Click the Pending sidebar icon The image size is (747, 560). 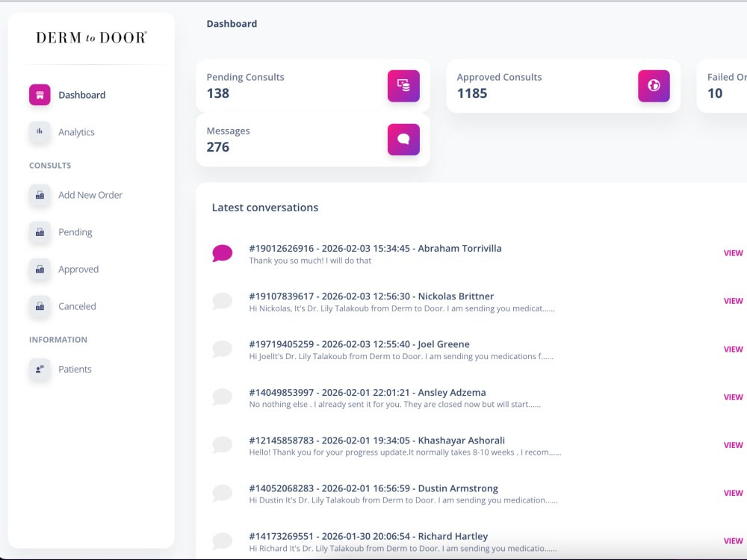(40, 232)
